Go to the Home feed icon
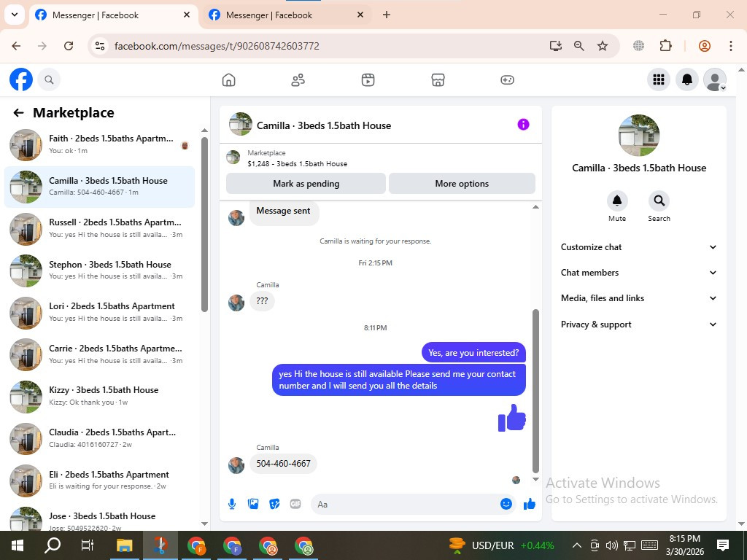 point(228,79)
